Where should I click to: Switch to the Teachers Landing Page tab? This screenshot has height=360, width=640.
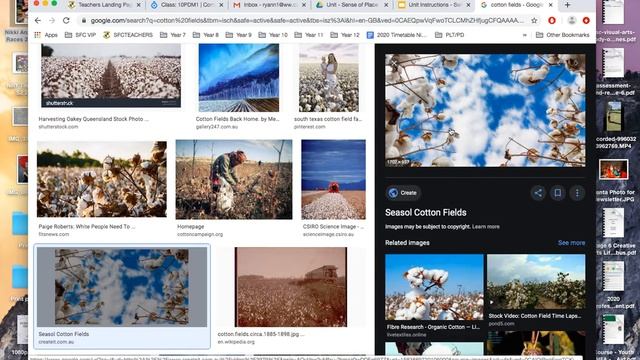(x=104, y=5)
